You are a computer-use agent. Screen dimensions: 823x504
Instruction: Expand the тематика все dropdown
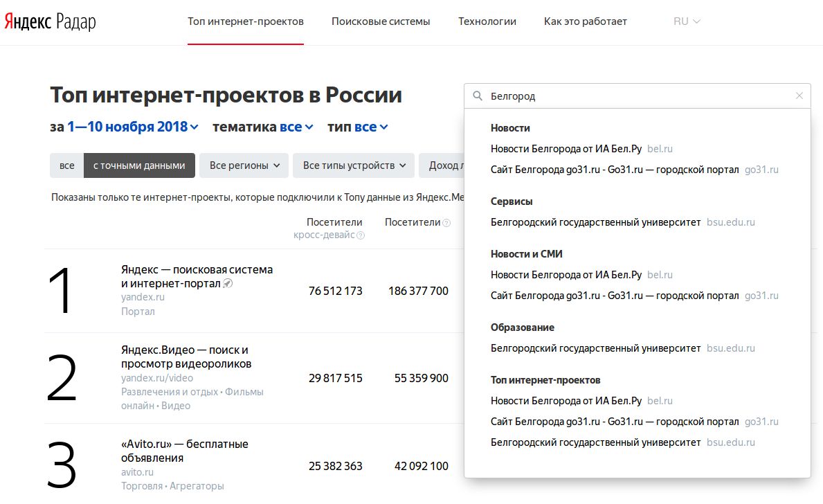point(296,127)
